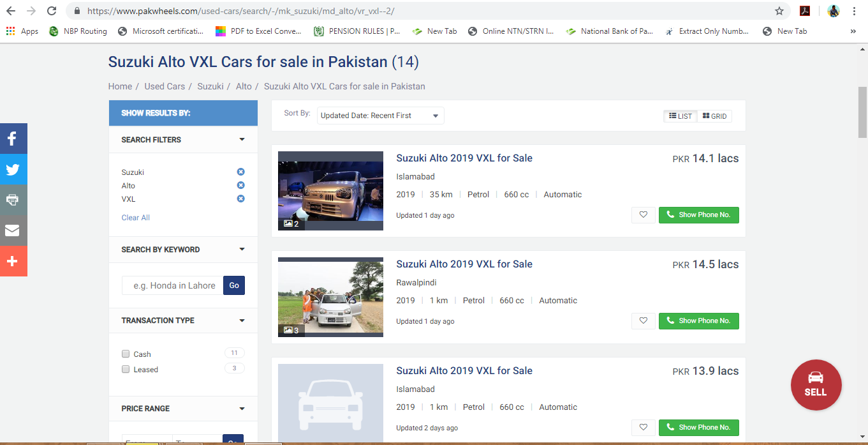Collapse the Search By Keyword section
This screenshot has width=868, height=445.
pos(242,249)
